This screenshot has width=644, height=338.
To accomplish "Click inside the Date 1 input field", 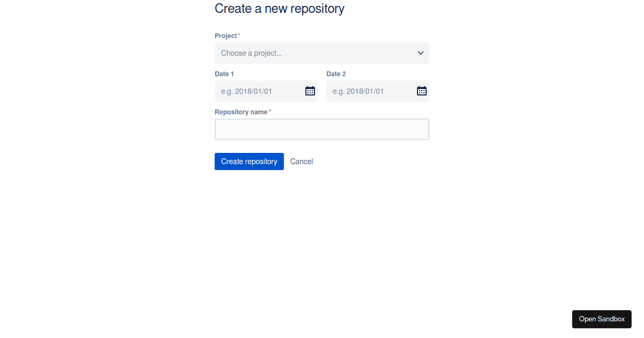I will pos(258,91).
